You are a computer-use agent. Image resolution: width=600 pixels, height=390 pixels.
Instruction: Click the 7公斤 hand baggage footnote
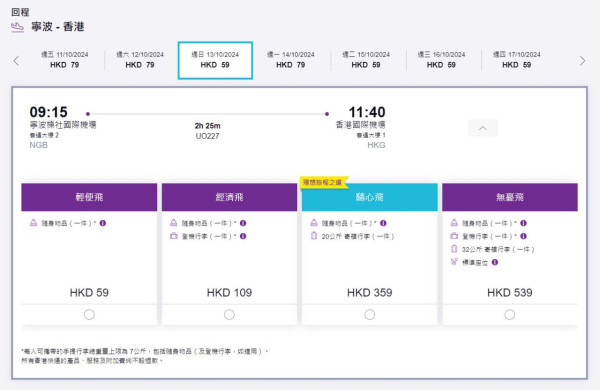point(145,351)
